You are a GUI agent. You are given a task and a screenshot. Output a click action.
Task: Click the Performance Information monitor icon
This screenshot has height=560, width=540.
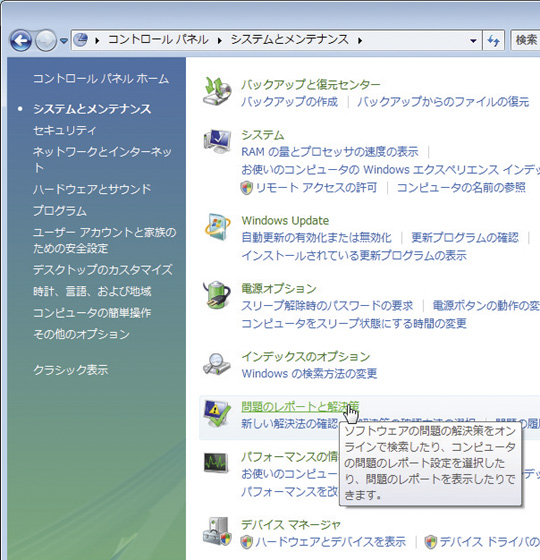[x=216, y=463]
